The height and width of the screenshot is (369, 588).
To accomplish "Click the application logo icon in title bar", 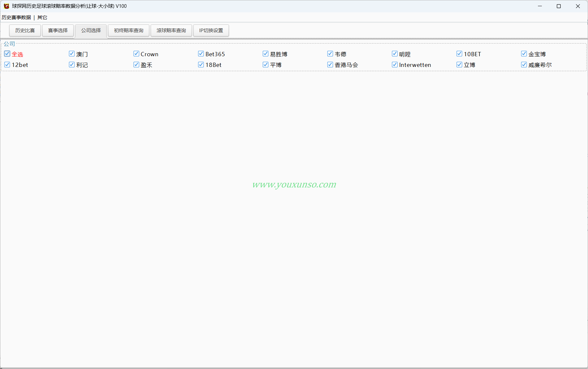I will pyautogui.click(x=7, y=6).
